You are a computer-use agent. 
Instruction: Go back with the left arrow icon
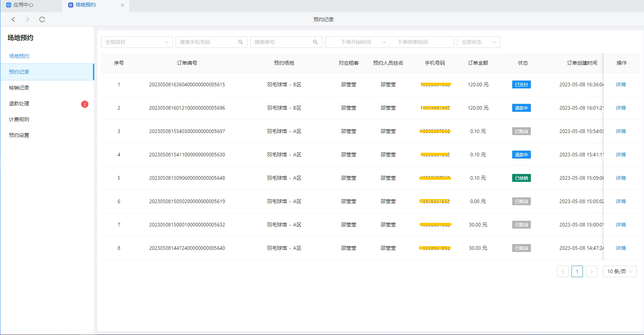13,19
